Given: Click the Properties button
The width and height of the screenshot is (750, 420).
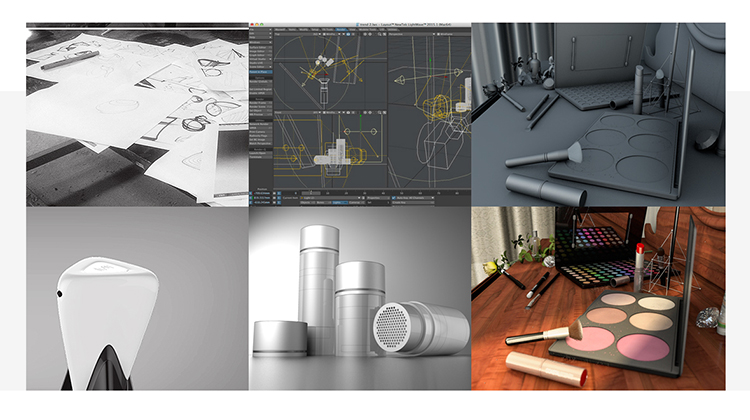Looking at the screenshot, I should 378,198.
